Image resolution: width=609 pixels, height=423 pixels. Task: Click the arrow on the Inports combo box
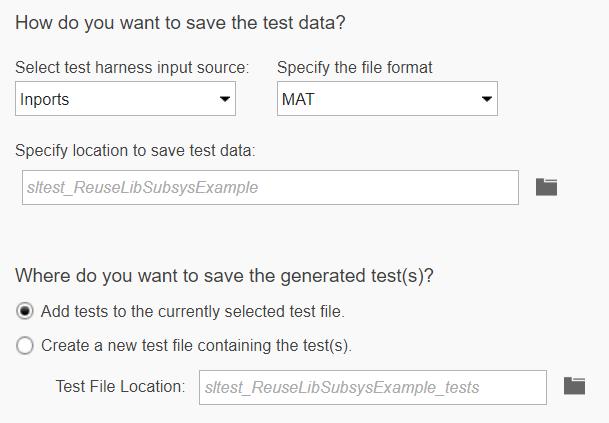[x=224, y=99]
